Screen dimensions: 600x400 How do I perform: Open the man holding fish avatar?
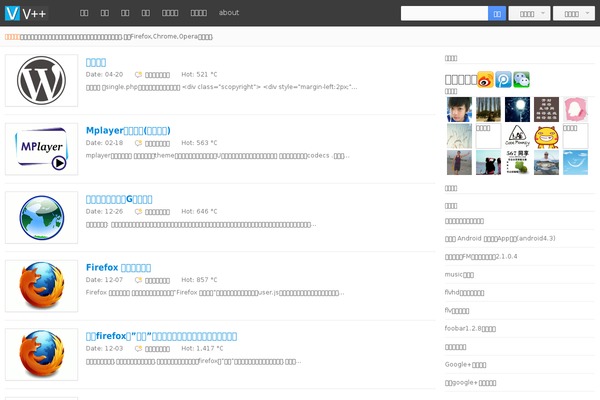(546, 162)
